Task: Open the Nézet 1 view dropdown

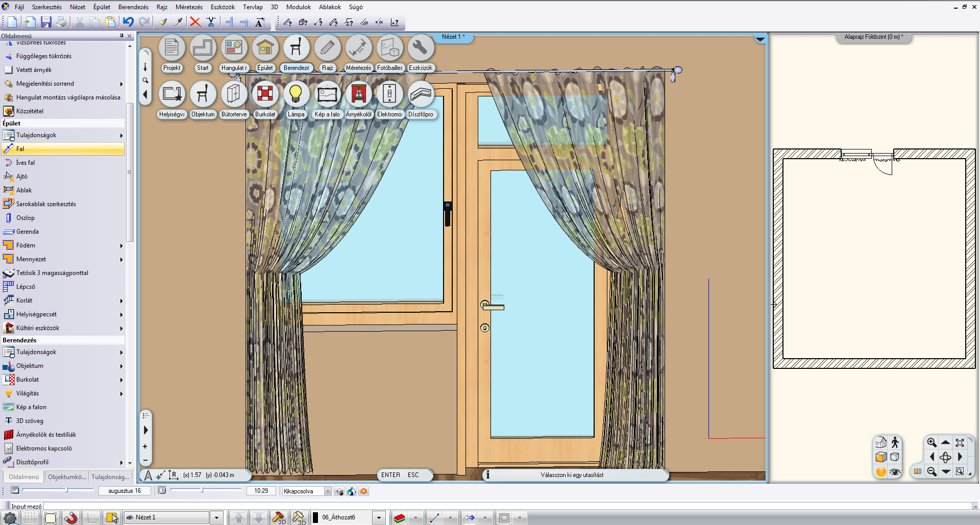Action: click(216, 518)
